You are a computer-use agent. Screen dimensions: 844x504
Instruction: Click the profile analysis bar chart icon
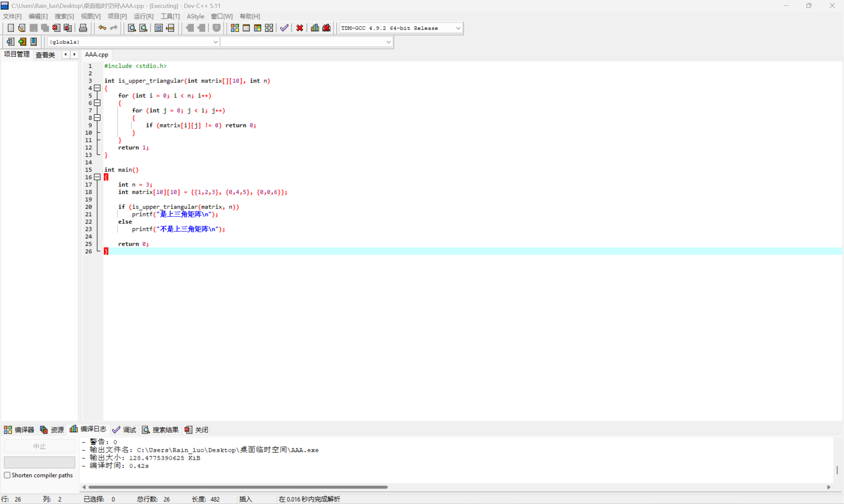[x=315, y=28]
